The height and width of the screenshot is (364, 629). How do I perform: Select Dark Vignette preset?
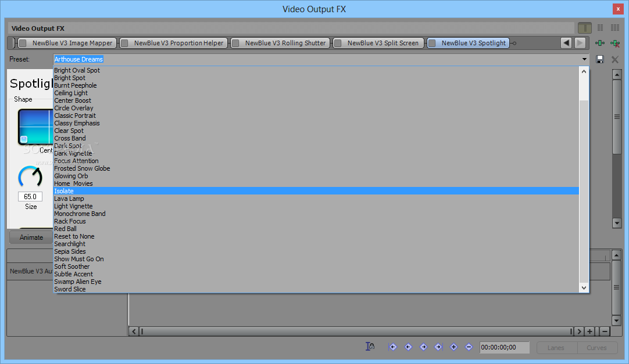pyautogui.click(x=316, y=153)
